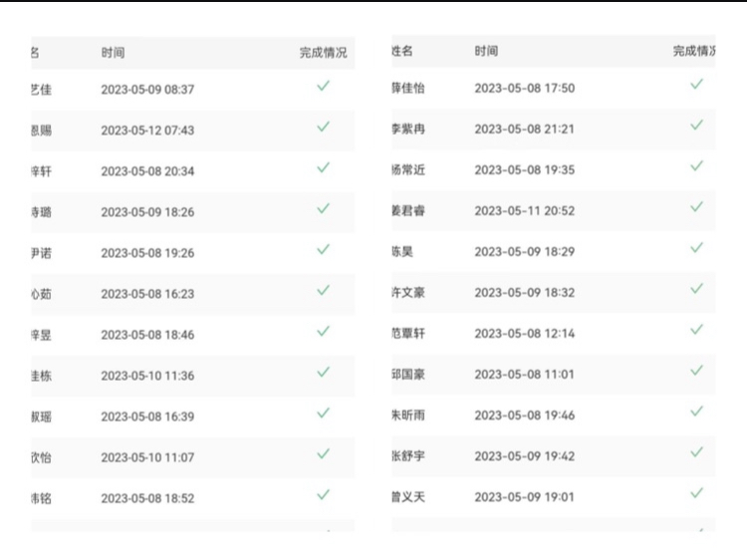Click the checkmark for 2023-05-08 17:50 row
This screenshot has width=747, height=560.
click(697, 85)
